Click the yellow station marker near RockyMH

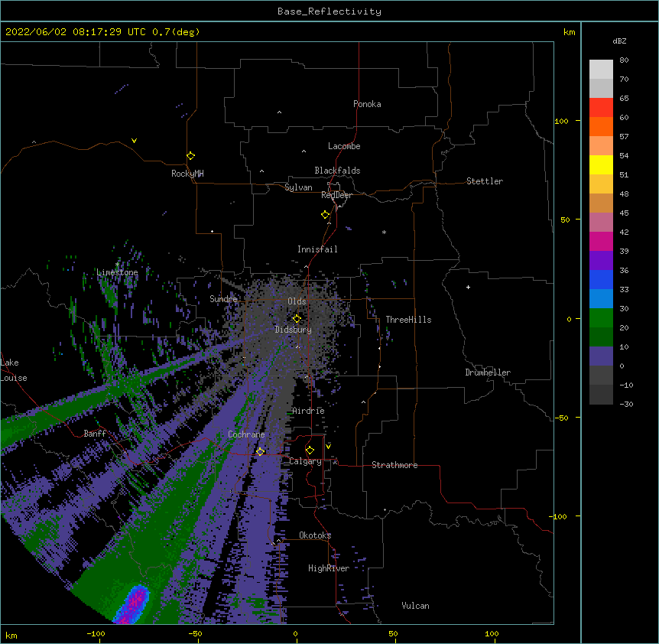click(190, 156)
